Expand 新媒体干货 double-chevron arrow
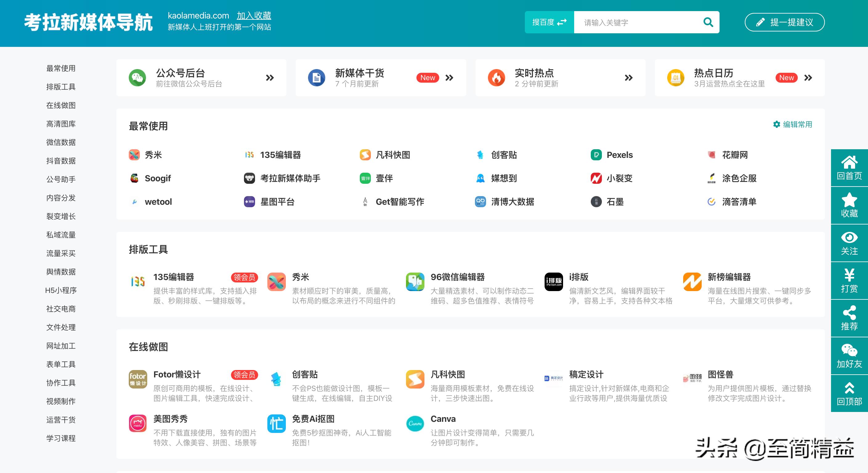868x473 pixels. [x=449, y=78]
